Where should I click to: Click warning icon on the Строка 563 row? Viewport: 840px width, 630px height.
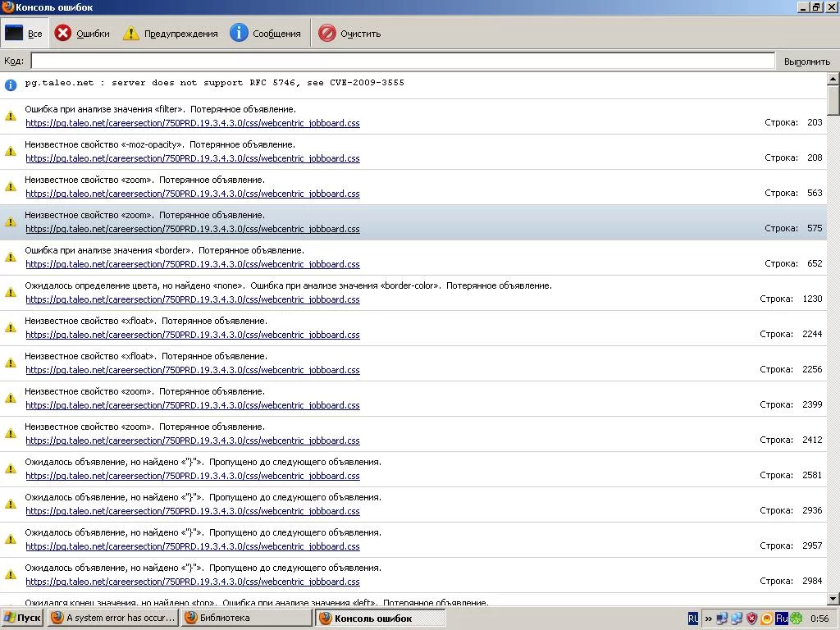click(x=11, y=186)
